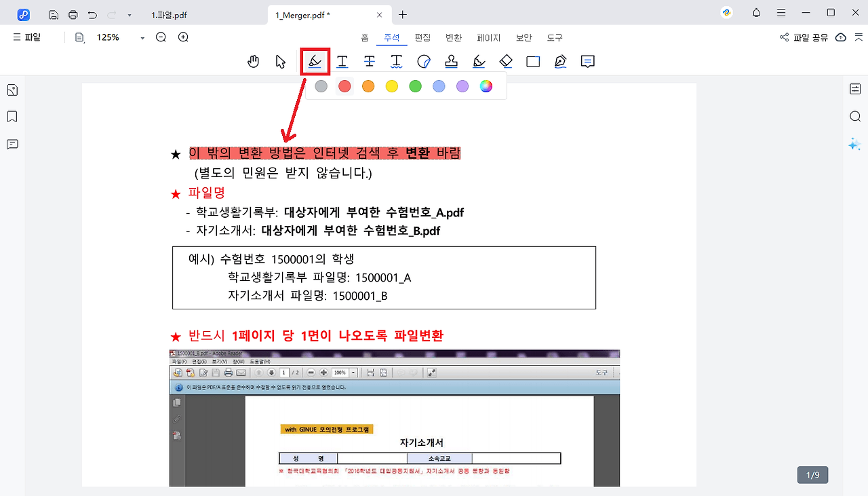Activate the Highlight marker tool

(x=315, y=62)
